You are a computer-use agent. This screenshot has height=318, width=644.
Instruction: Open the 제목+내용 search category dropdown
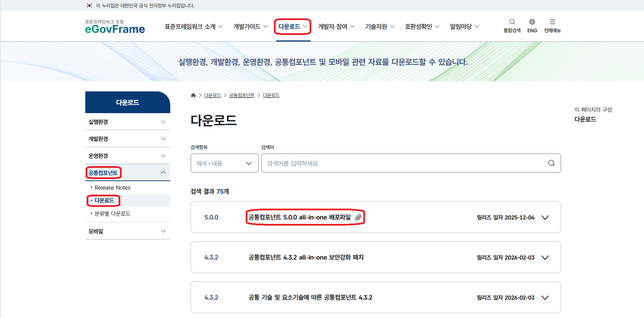(224, 163)
